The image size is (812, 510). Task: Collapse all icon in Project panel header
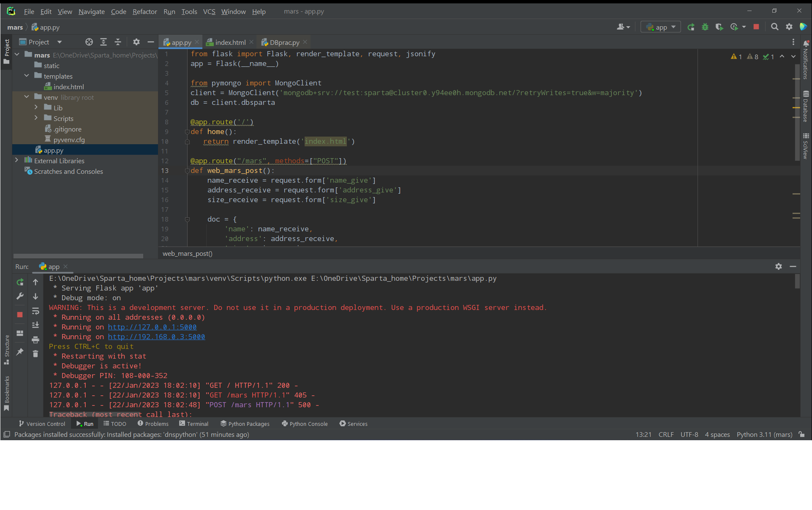pos(118,42)
